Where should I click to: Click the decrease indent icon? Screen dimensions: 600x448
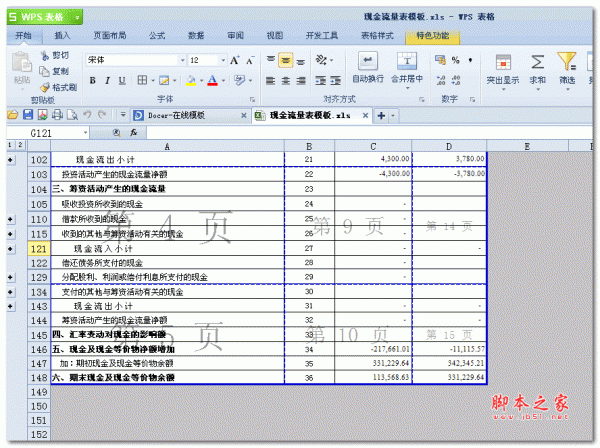click(320, 81)
